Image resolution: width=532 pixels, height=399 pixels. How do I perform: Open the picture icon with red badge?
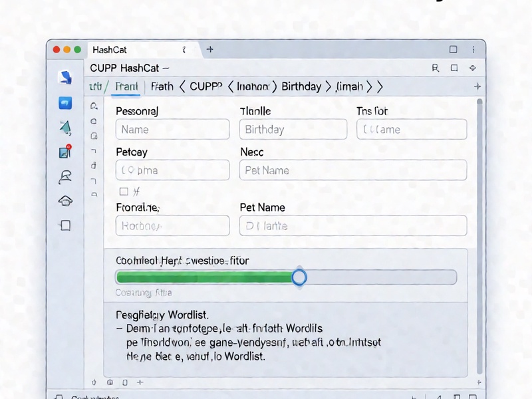[65, 152]
